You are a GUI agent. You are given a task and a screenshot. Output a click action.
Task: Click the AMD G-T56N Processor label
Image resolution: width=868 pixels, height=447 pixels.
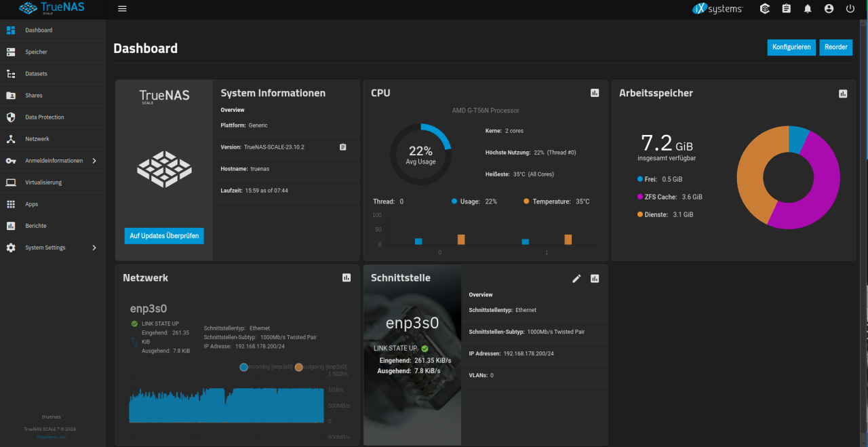coord(486,111)
